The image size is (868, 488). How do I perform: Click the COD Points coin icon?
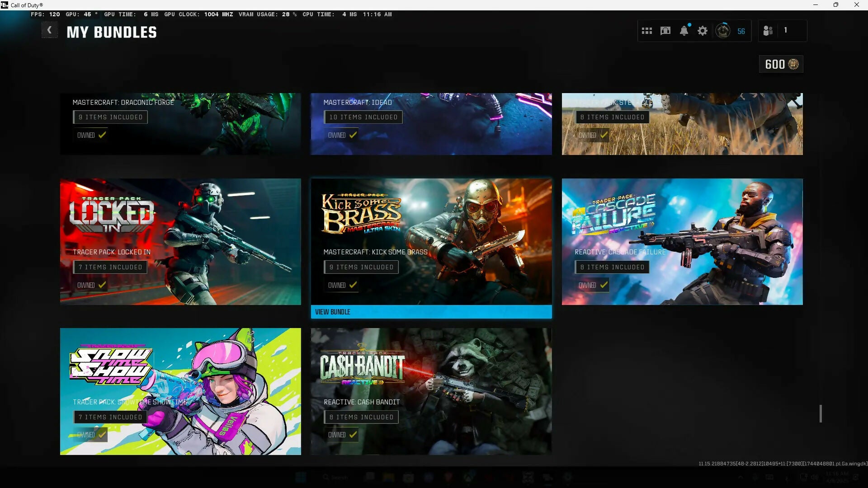(793, 64)
